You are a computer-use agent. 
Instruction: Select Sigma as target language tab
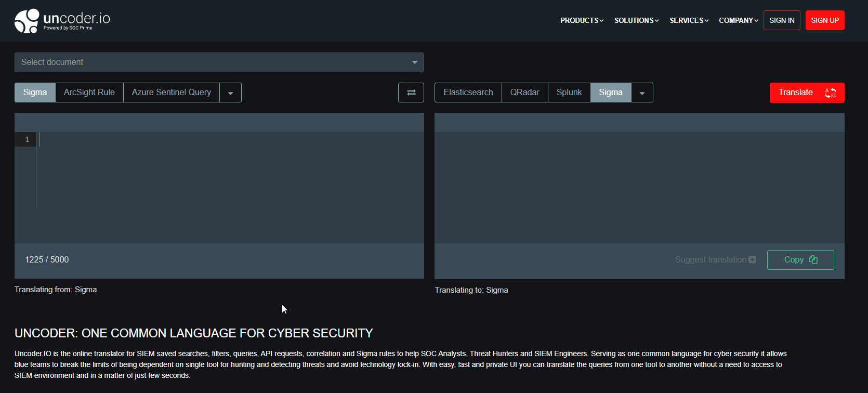611,93
